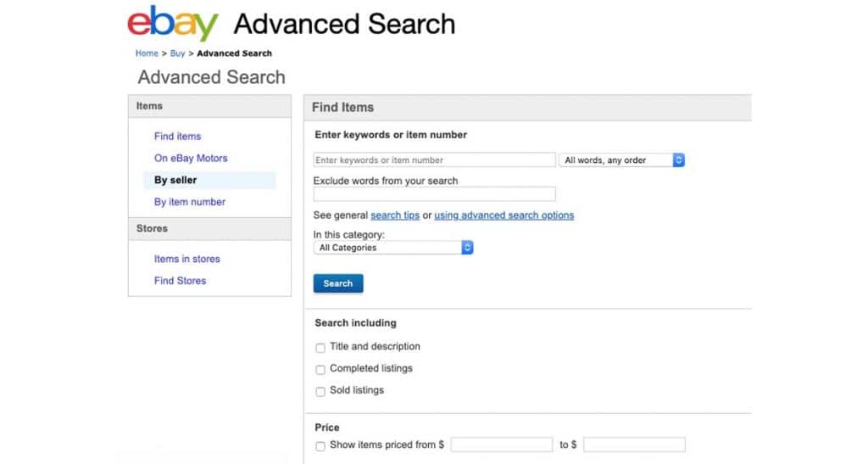Select By item number option
868x464 pixels.
pyautogui.click(x=190, y=202)
